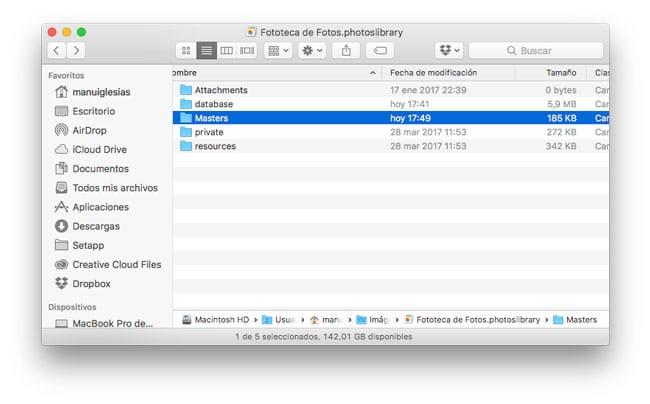Click Masters at end of path bar
This screenshot has height=404, width=650.
click(x=575, y=319)
